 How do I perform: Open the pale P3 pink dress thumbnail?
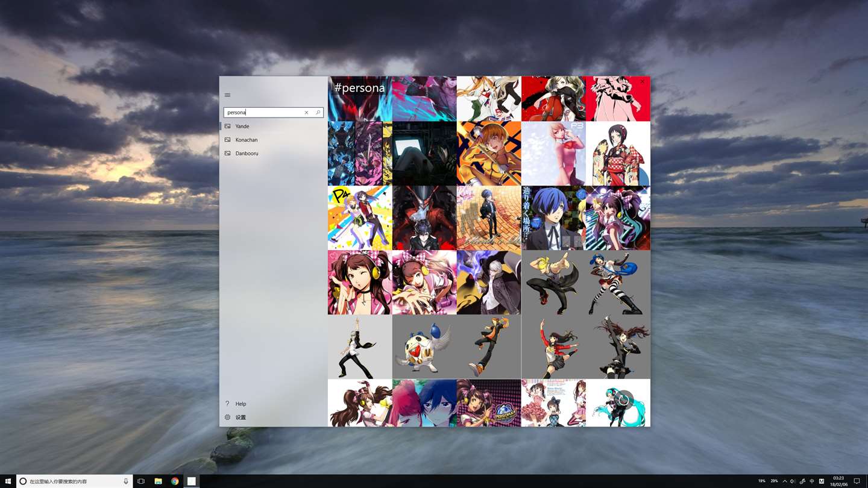click(553, 153)
